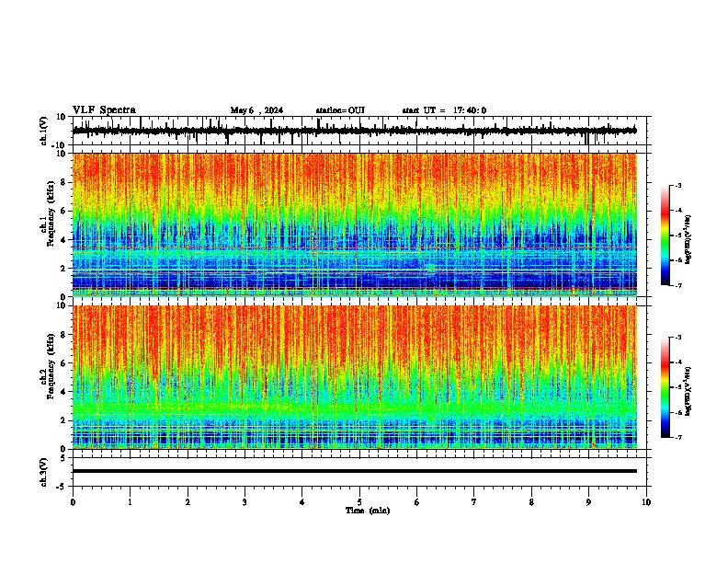The image size is (728, 563).
Task: Click inside the ch.2 spectrogram panel
Action: [355, 377]
